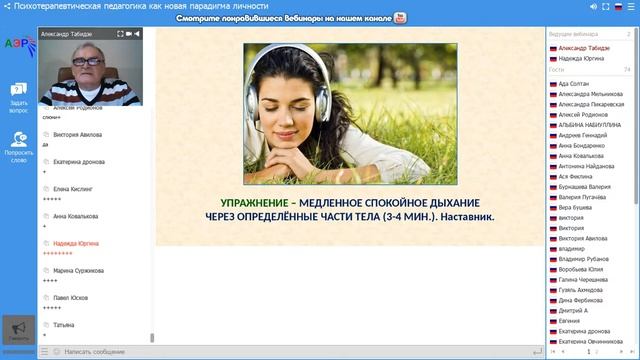
Task: Toggle the presenter's camera icon in the video header
Action: pyautogui.click(x=129, y=34)
